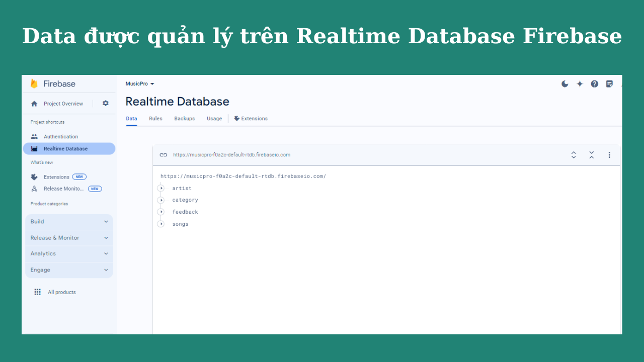Open the Extensions tab
Viewport: 644px width, 362px height.
(251, 119)
